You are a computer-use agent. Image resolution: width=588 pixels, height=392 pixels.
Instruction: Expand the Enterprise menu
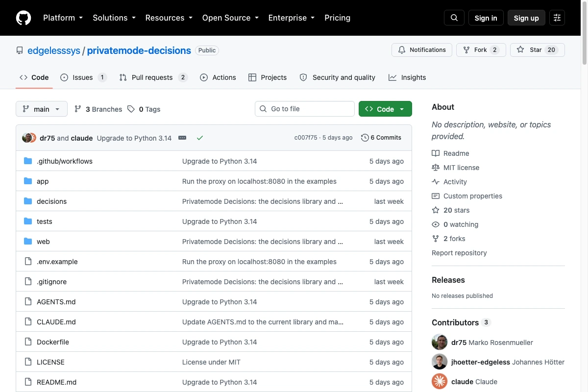click(x=292, y=18)
